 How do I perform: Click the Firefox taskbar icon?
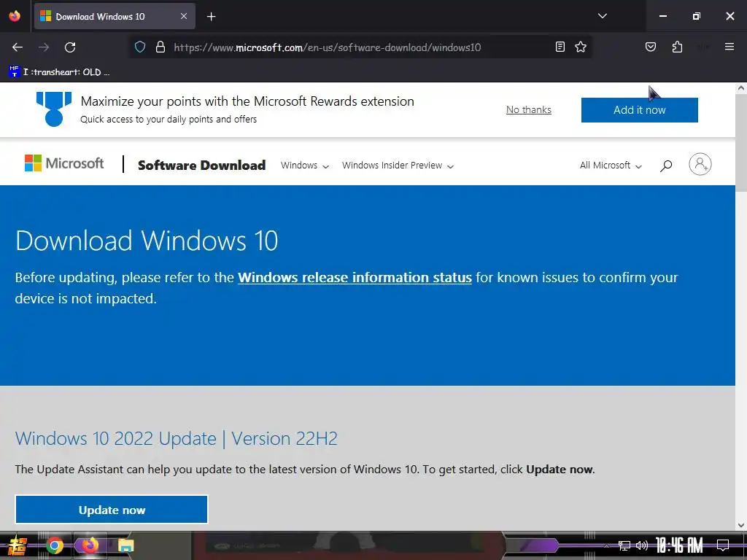point(90,545)
